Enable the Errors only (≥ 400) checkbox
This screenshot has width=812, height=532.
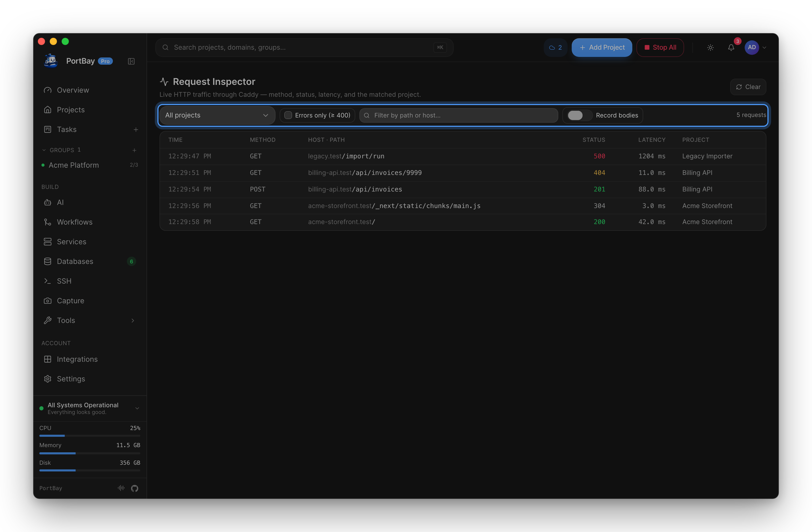coord(288,115)
